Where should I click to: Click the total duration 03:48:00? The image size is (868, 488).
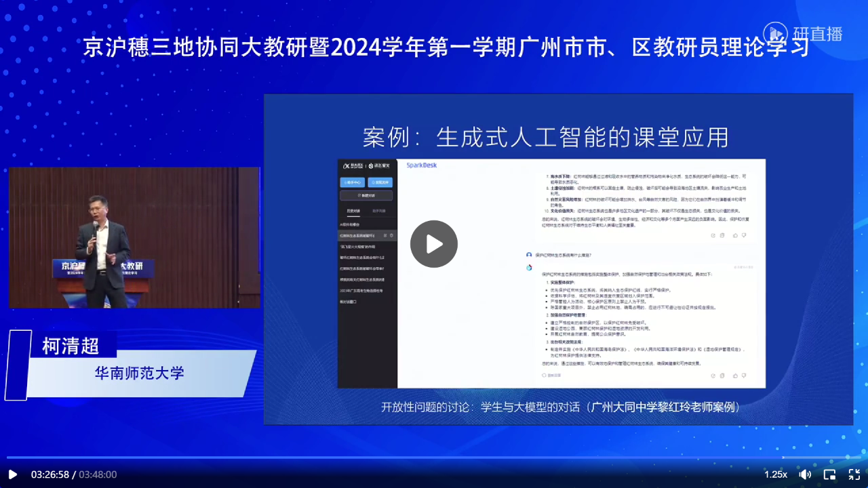(98, 474)
